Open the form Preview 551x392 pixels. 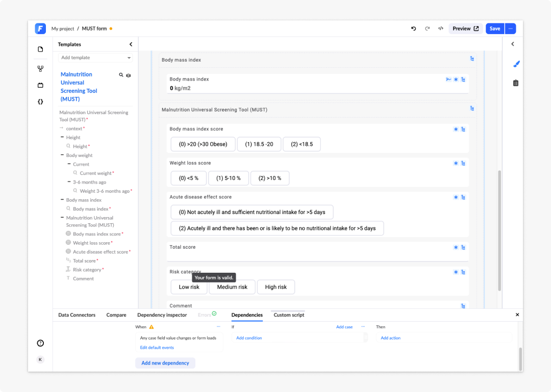click(x=466, y=29)
